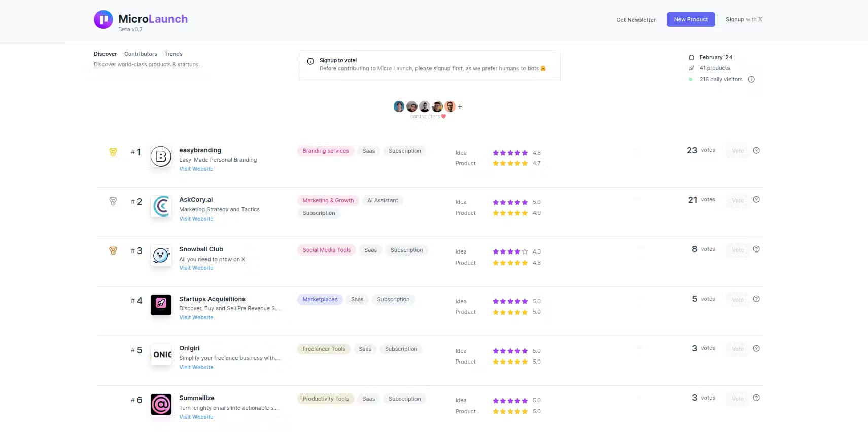Switch to the Contributors tab

tap(141, 54)
